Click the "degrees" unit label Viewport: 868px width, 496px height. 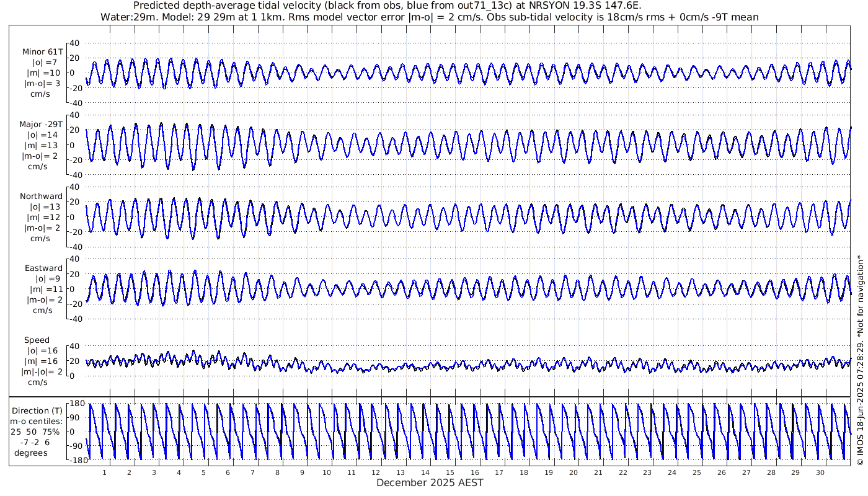point(31,453)
